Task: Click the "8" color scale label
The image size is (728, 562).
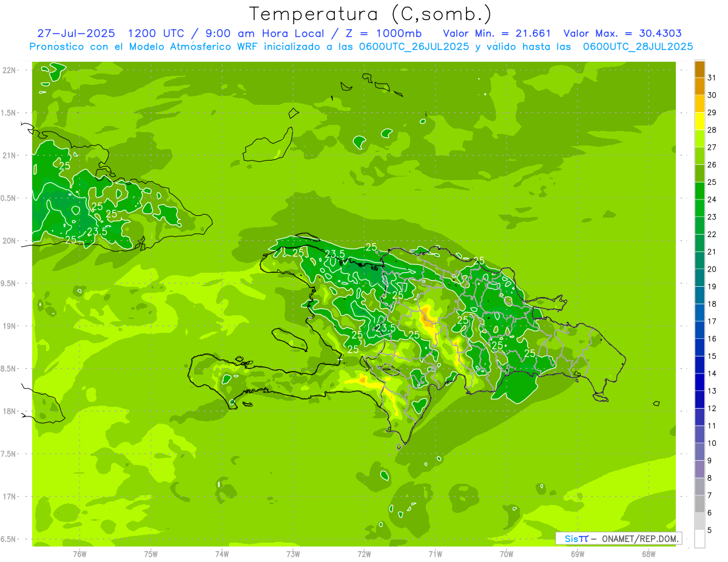Action: 710,478
